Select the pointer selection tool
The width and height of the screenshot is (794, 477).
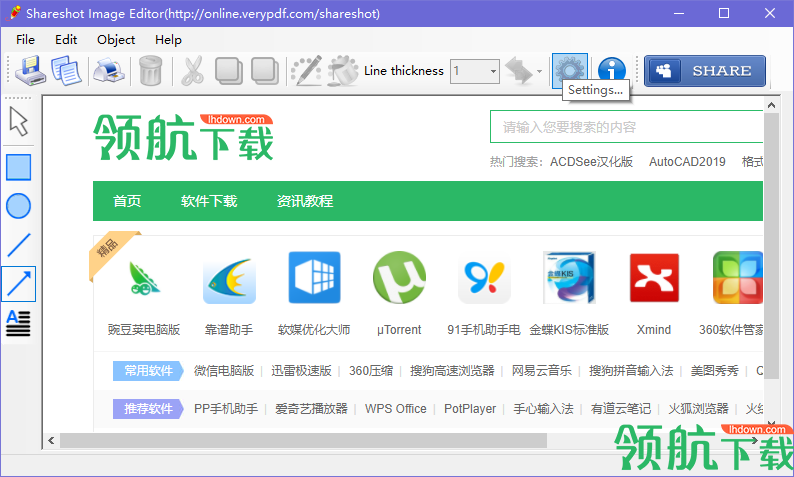(19, 122)
